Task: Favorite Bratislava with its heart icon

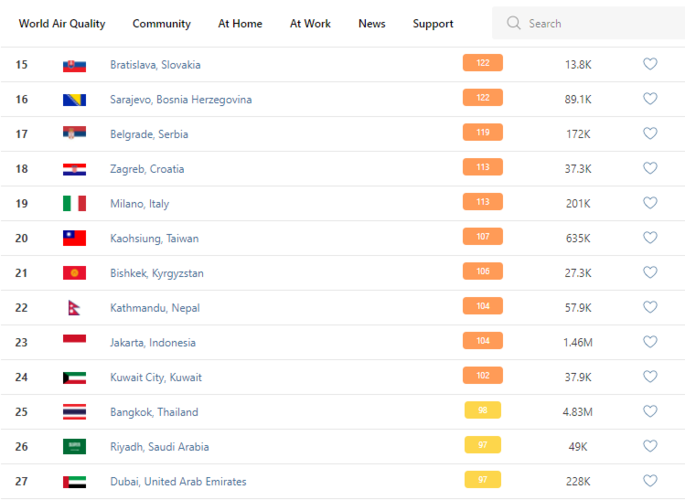Action: (x=650, y=64)
